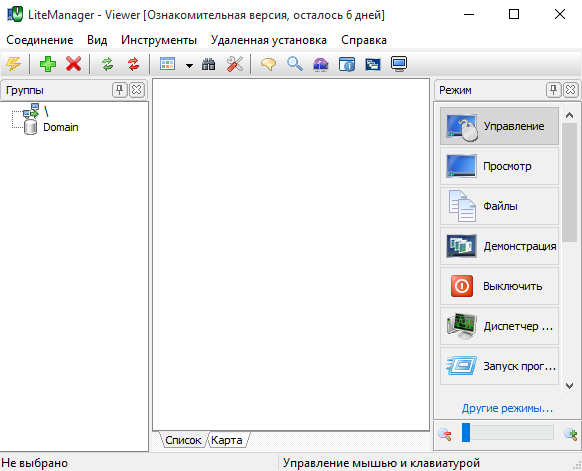Open the Другие режимы link
Viewport: 582px width, 471px height.
(507, 408)
